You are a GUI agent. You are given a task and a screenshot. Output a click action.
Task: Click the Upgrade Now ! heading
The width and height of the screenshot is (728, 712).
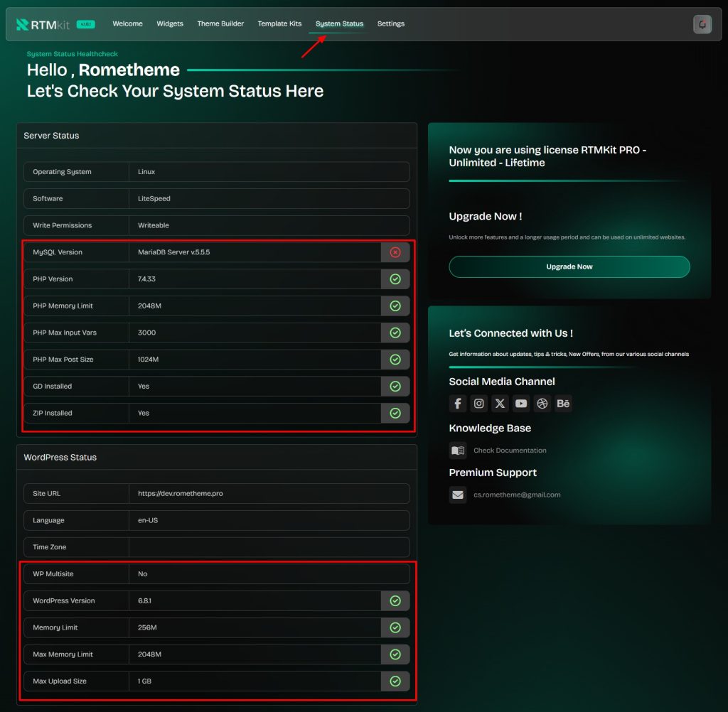pos(485,216)
